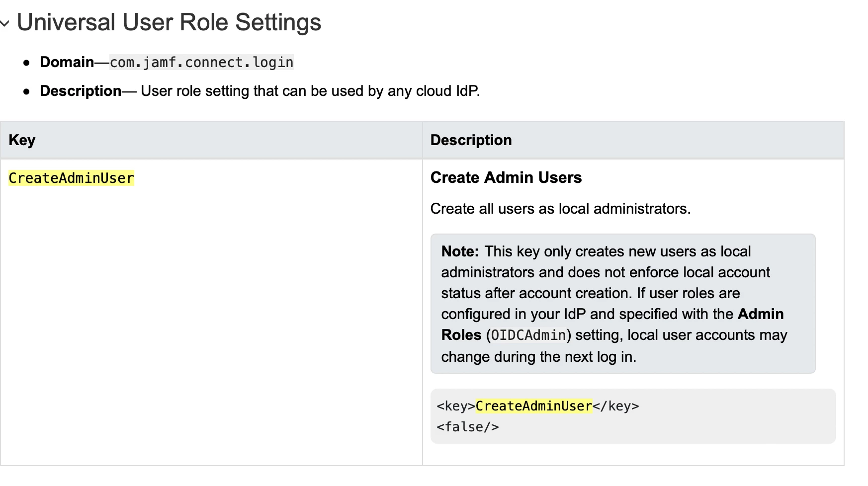Viewport: 868px width, 486px height.
Task: Click the Key column header
Action: click(x=22, y=140)
